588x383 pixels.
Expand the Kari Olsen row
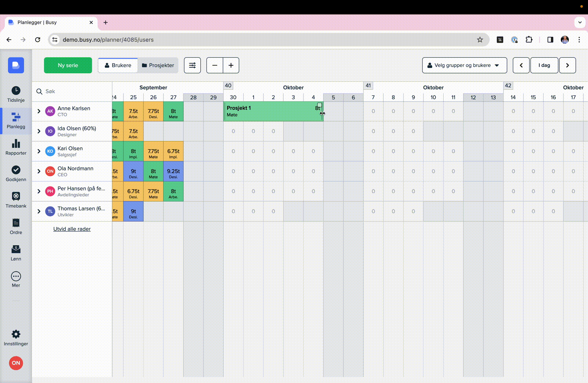[x=39, y=151]
